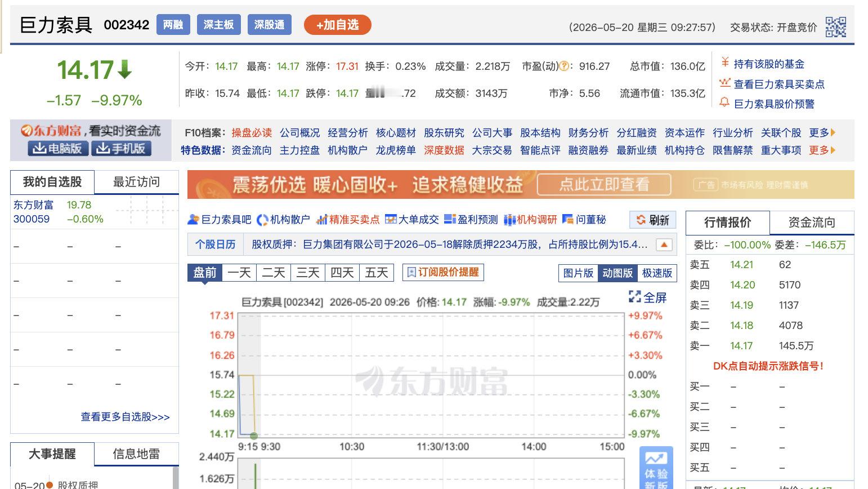868x489 pixels.
Task: Download the 电脑版 client
Action: [58, 148]
